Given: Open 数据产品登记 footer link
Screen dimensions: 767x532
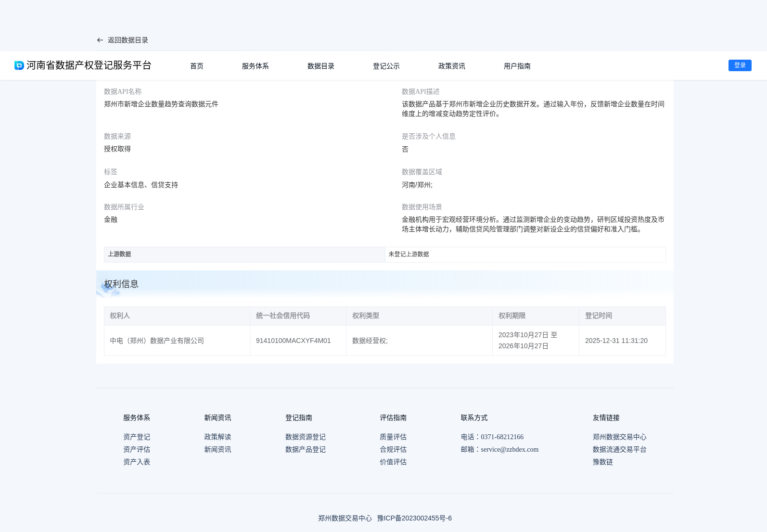Looking at the screenshot, I should 306,449.
